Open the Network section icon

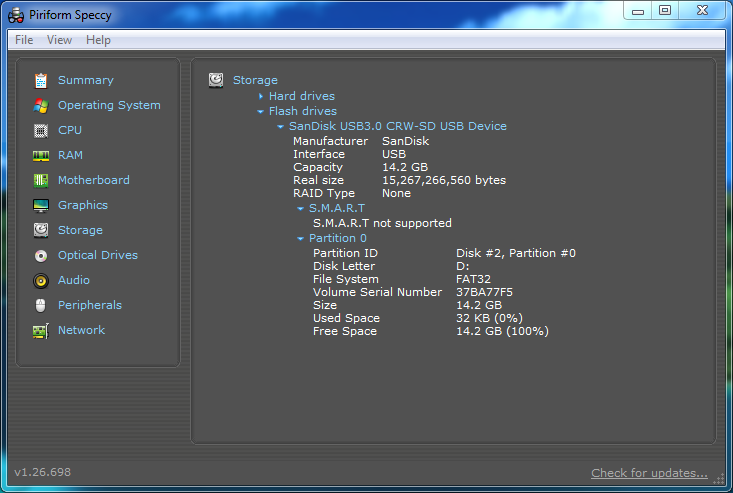41,330
